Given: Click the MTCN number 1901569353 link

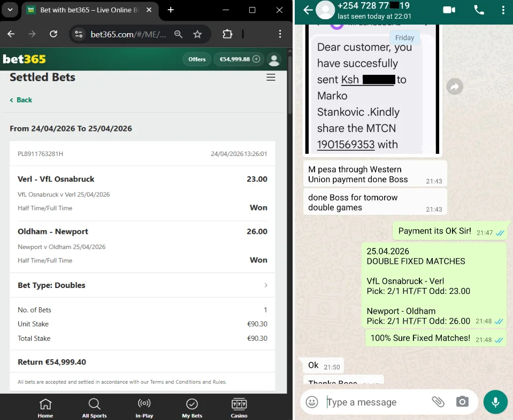Looking at the screenshot, I should click(346, 144).
